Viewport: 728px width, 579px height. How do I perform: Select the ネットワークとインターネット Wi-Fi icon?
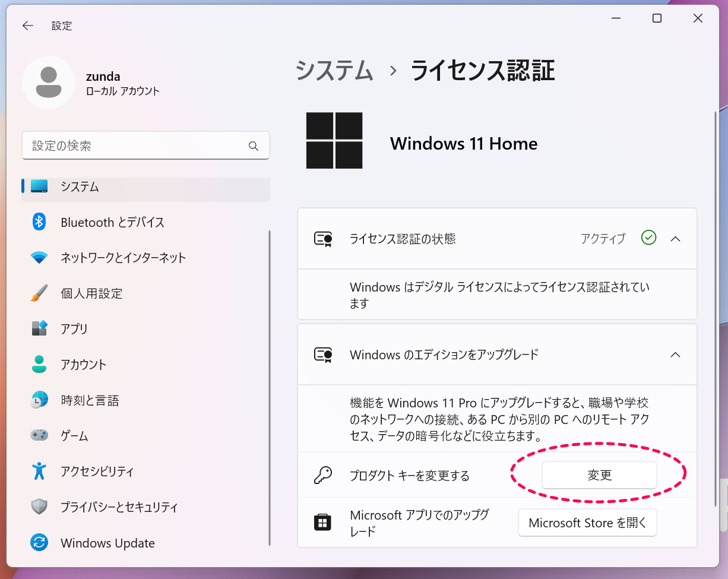coord(39,258)
